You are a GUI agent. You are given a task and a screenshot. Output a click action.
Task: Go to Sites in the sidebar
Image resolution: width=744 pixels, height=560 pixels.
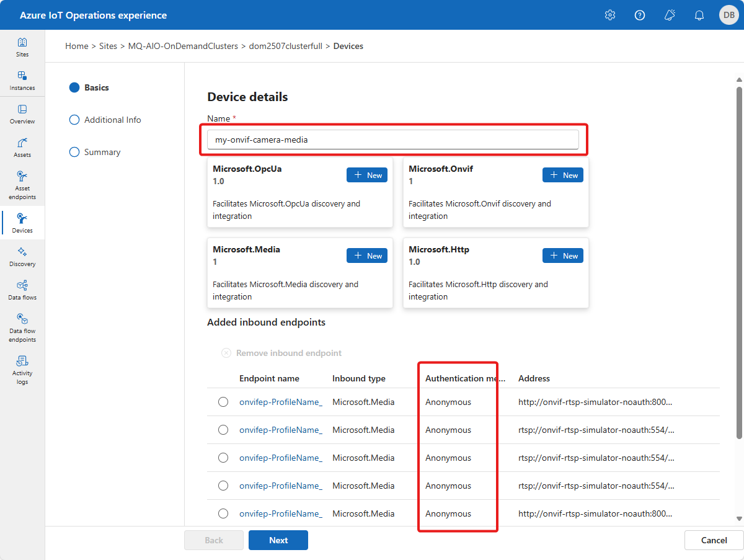tap(22, 47)
